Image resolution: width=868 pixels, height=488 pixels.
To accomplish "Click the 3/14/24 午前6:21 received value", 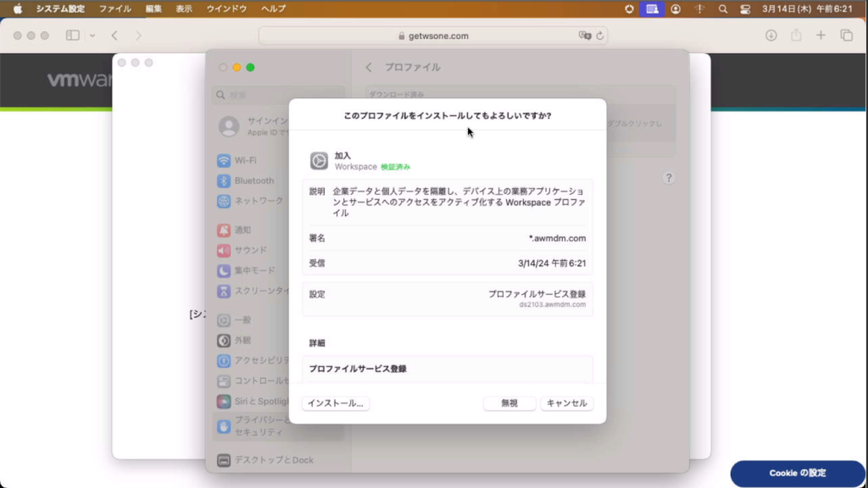I will [x=551, y=263].
